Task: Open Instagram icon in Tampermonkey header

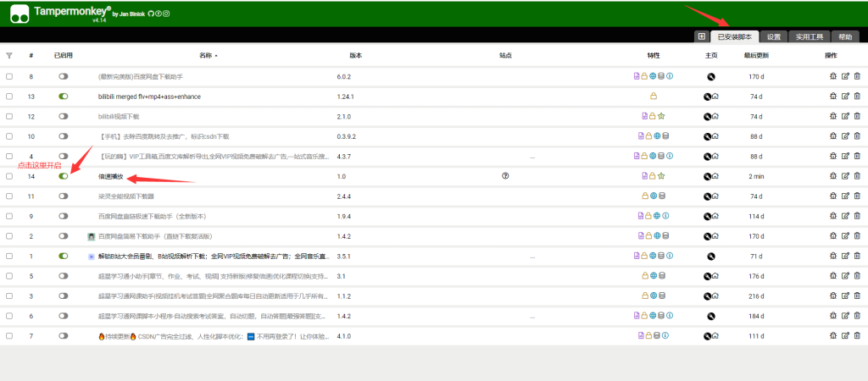Action: click(166, 14)
